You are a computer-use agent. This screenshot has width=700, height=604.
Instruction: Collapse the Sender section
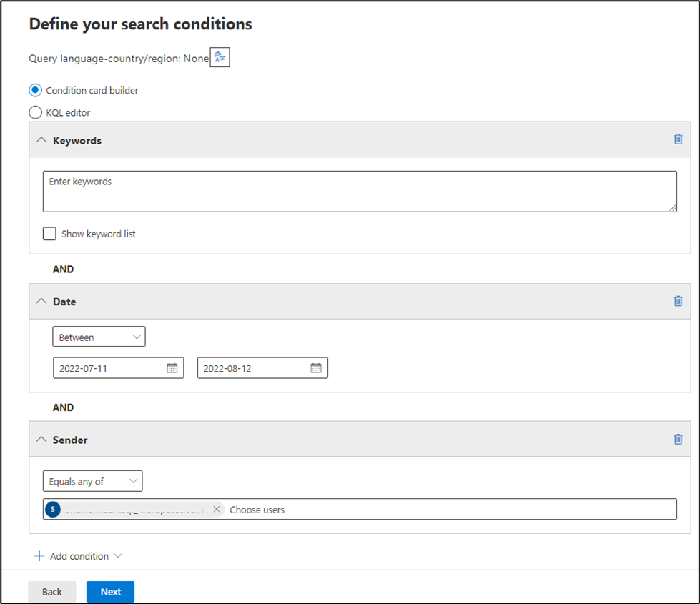(41, 440)
